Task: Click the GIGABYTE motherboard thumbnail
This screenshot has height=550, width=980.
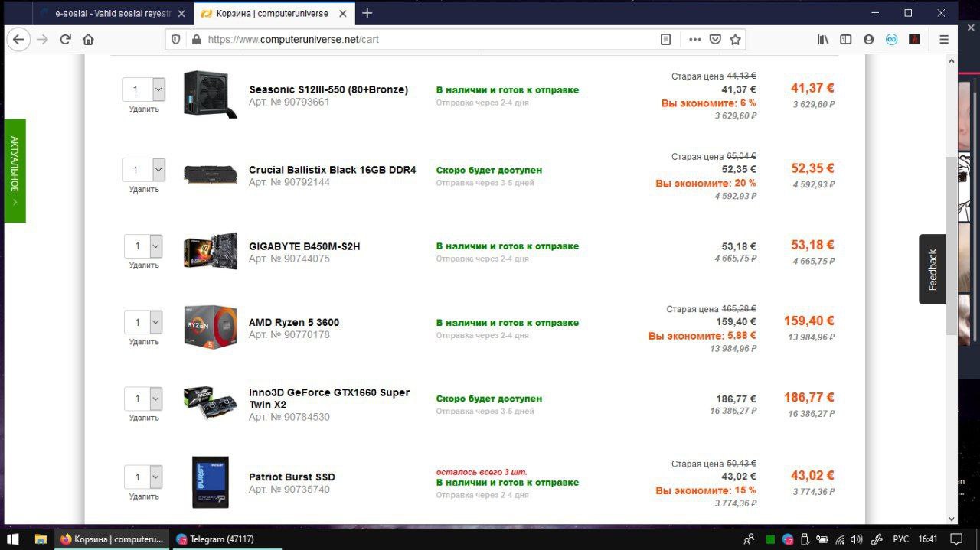Action: [x=211, y=250]
